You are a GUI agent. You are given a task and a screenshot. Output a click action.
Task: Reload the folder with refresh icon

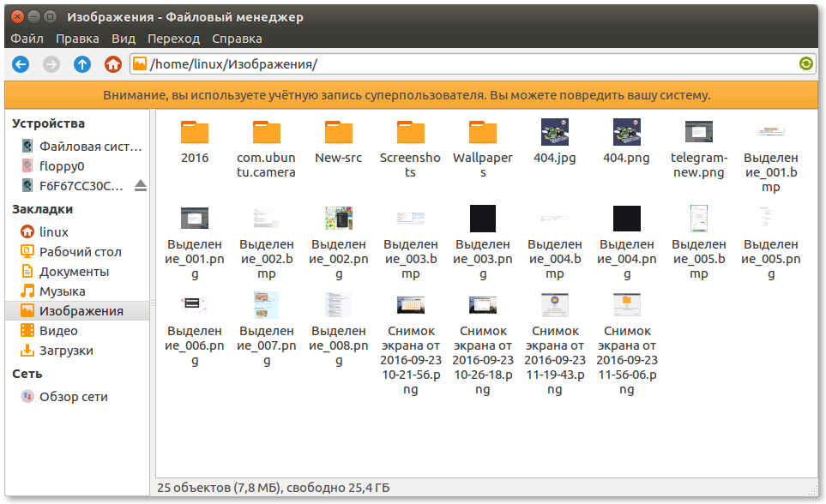pyautogui.click(x=805, y=64)
